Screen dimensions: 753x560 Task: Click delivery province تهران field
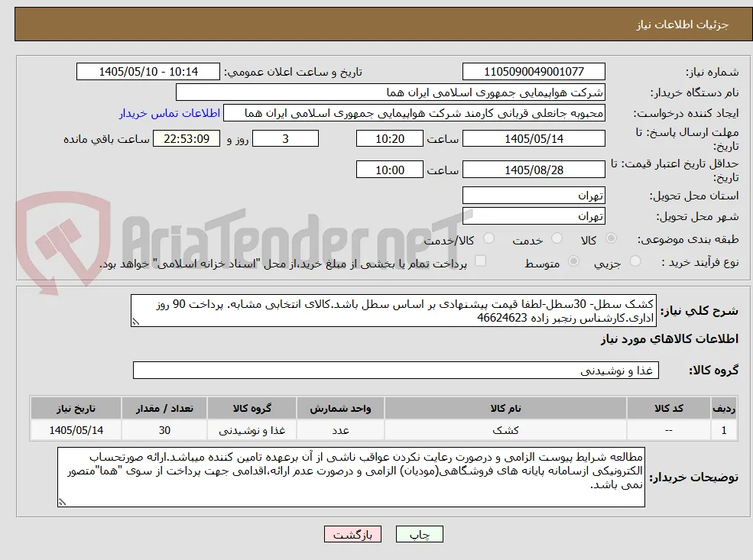pyautogui.click(x=534, y=196)
